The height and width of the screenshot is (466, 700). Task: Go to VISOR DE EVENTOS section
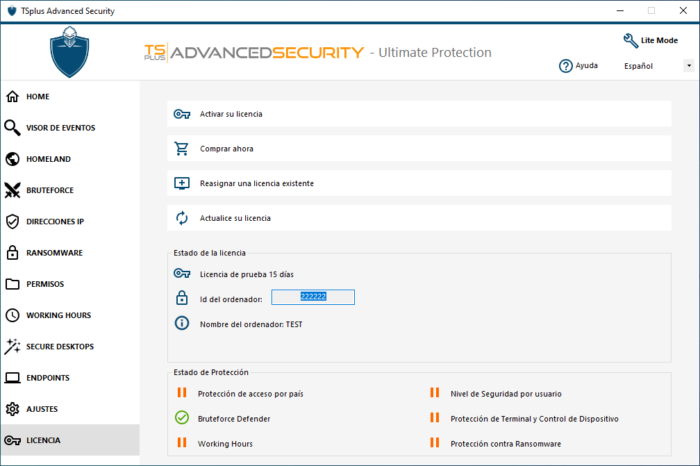tap(61, 128)
